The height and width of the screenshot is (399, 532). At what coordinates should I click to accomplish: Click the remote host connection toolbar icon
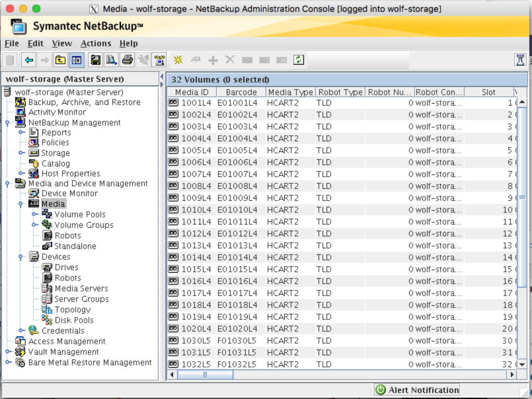159,60
